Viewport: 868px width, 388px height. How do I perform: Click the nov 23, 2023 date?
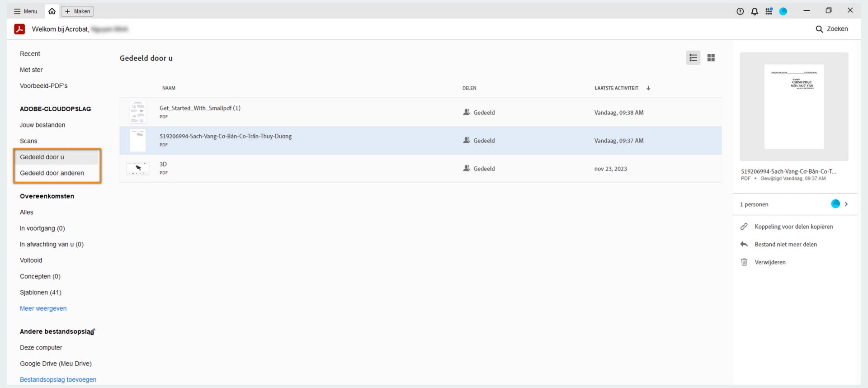point(610,169)
